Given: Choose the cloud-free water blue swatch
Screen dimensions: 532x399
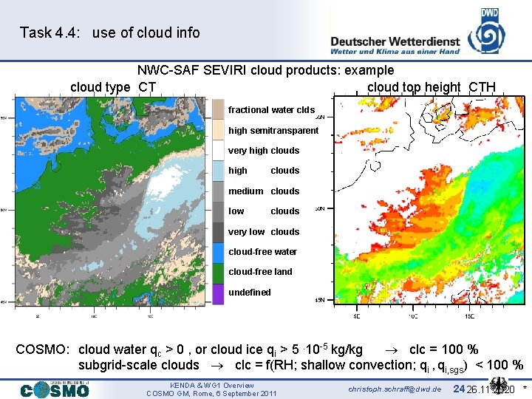Looking at the screenshot, I should [x=218, y=253].
